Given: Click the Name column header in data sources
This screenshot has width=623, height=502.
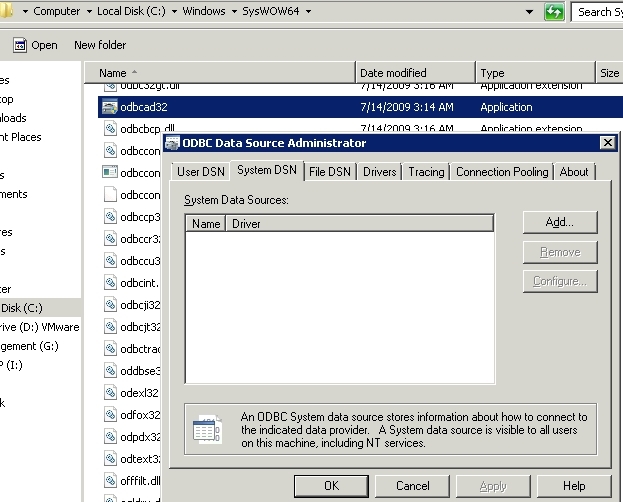Looking at the screenshot, I should click(x=206, y=224).
